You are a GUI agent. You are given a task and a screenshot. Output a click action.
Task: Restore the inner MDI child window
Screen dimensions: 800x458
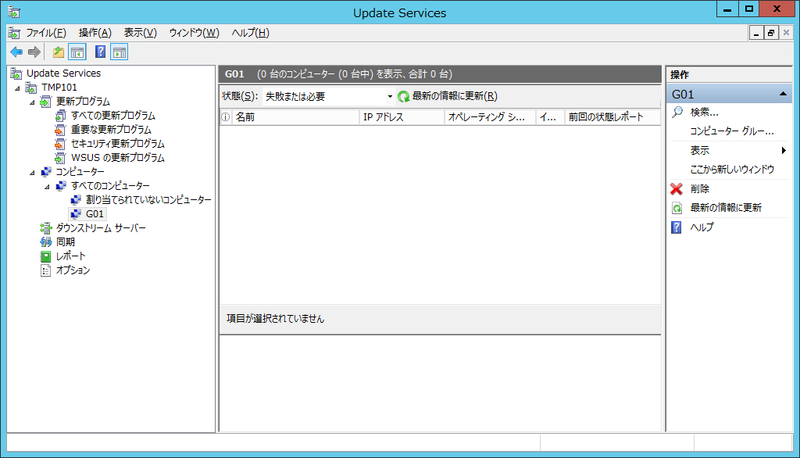tap(771, 33)
